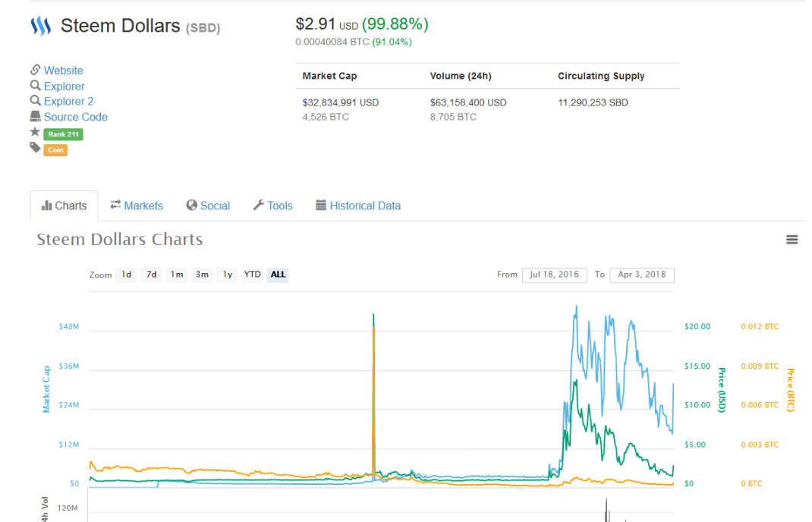
Task: Click the Price (USD) axis title
Action: click(722, 390)
